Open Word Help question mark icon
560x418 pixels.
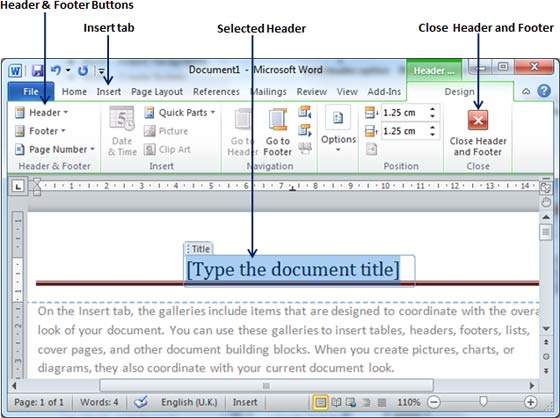[544, 91]
